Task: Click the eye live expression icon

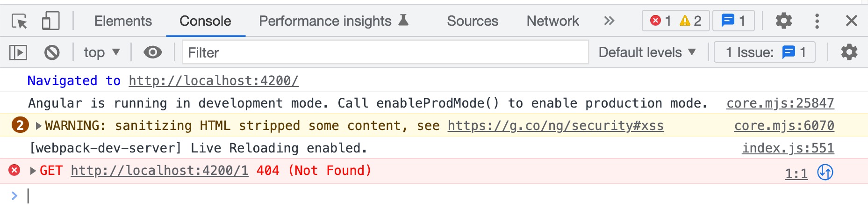Action: (x=152, y=52)
